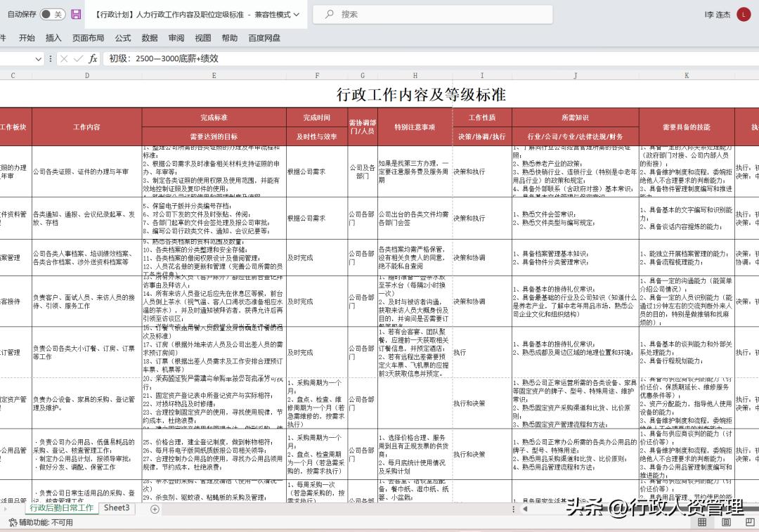Image resolution: width=759 pixels, height=532 pixels.
Task: Open the formula bar options (⋮) menu
Action: point(51,59)
